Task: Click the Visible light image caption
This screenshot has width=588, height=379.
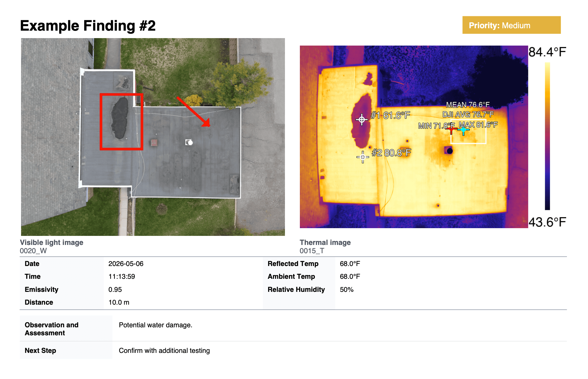Action: (51, 242)
